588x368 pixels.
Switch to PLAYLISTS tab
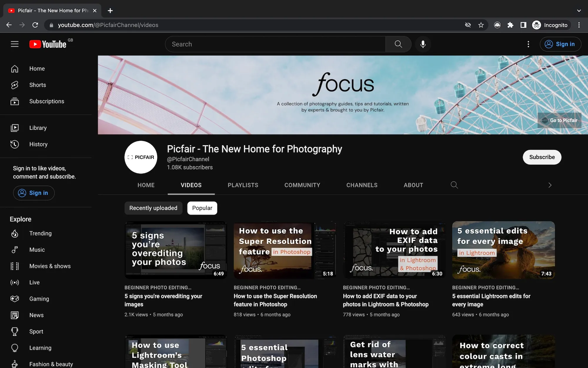[x=243, y=185]
